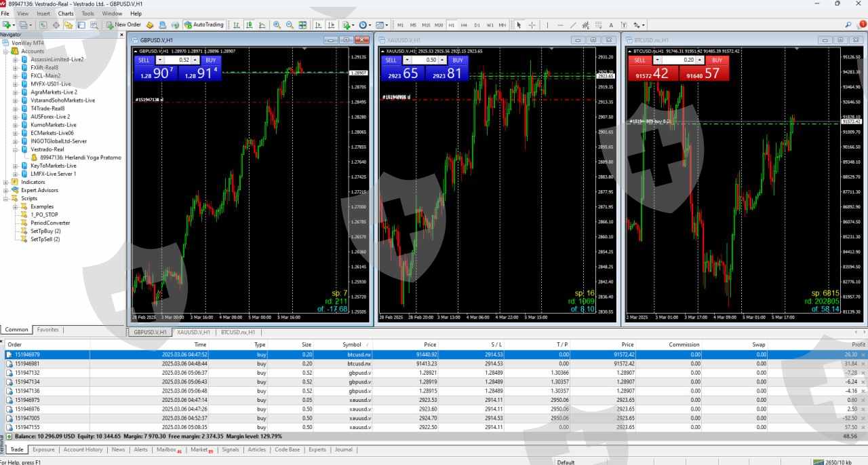Expand the FXCL-Main2 account node
Image resolution: width=868 pixels, height=465 pixels.
tap(16, 75)
